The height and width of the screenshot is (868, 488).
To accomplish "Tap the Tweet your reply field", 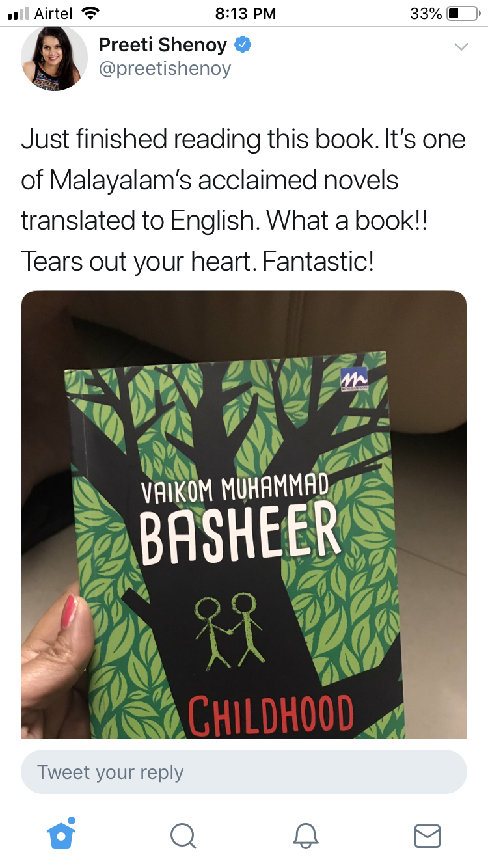I will (244, 772).
